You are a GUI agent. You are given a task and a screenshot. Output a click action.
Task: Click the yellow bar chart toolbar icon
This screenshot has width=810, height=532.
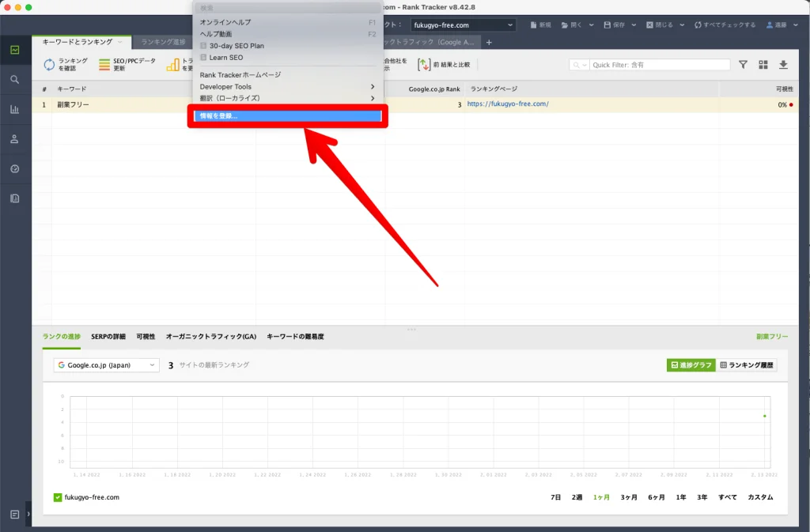pos(173,65)
